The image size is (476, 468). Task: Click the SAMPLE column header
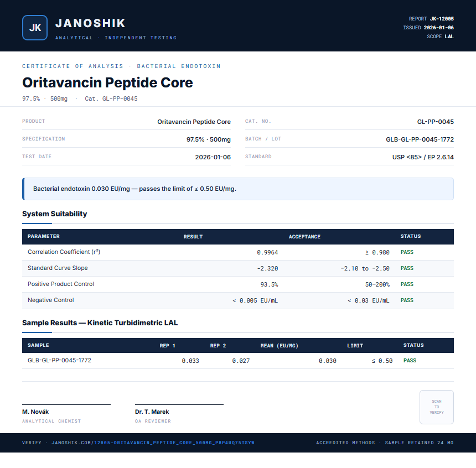38,345
